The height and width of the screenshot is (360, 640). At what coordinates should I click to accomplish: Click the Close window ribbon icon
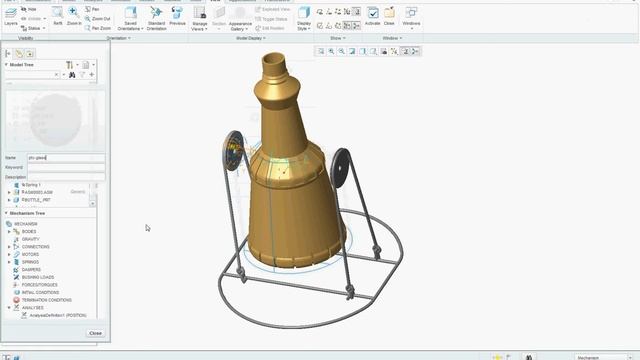pos(389,16)
